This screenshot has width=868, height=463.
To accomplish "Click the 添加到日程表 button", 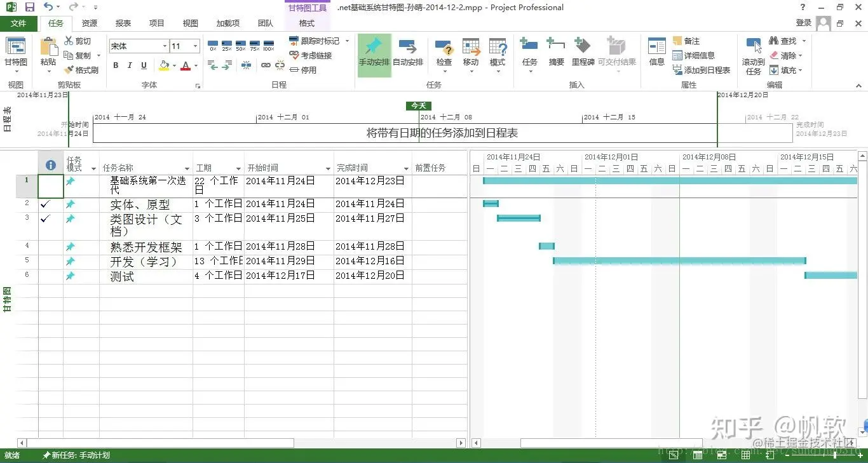I will tap(702, 70).
